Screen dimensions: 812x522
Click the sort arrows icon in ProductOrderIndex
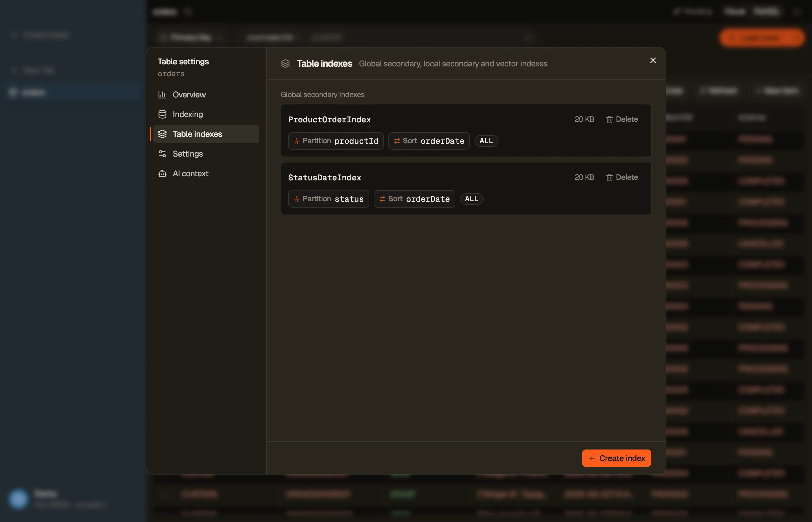397,141
